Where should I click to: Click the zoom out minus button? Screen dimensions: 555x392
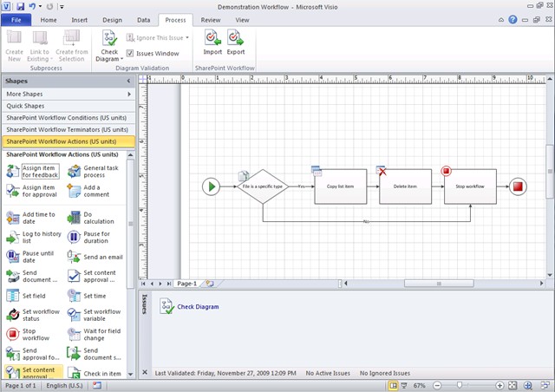tap(437, 385)
